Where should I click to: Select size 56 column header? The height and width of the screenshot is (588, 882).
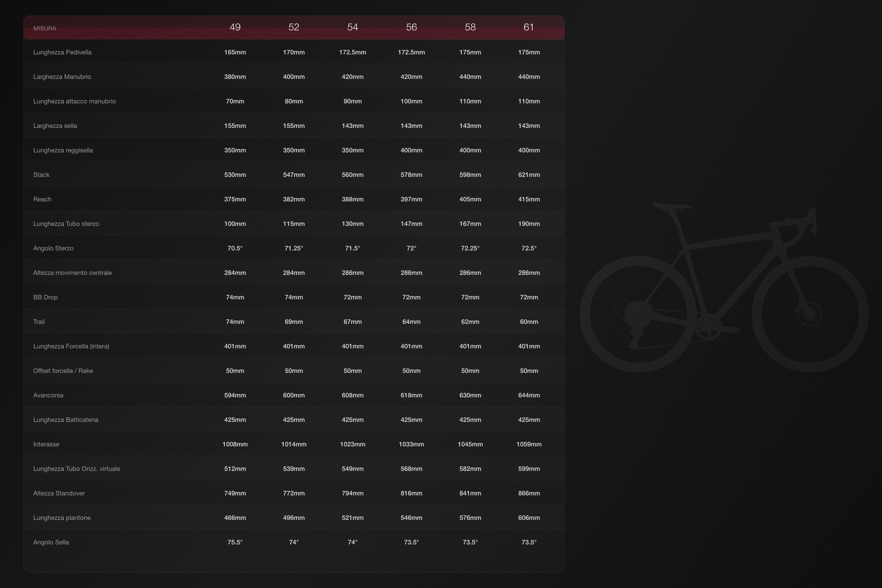point(412,27)
